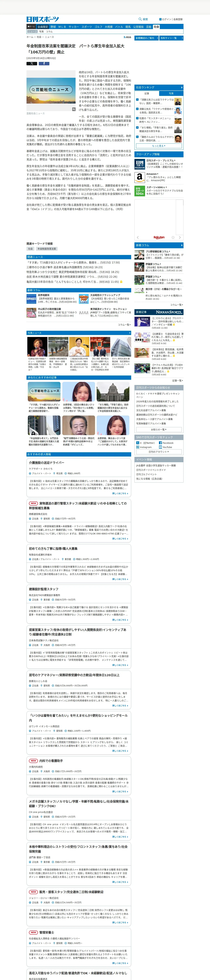Go to next Rakuten ad arrow
This screenshot has width=210, height=980.
(180, 237)
